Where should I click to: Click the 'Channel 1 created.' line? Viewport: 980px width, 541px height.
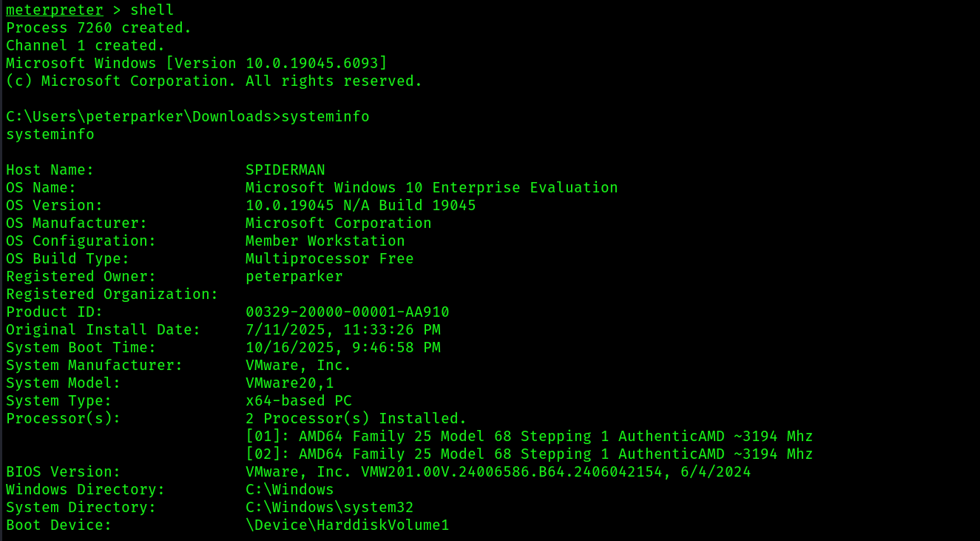tap(86, 46)
